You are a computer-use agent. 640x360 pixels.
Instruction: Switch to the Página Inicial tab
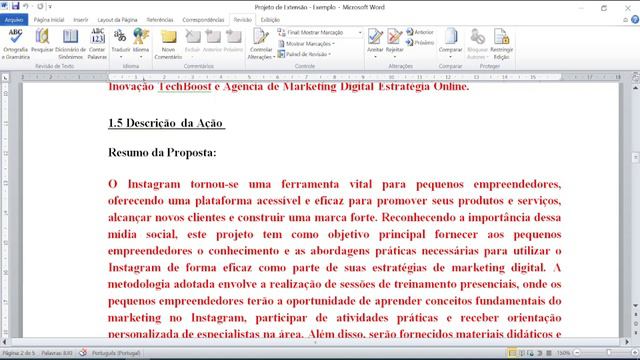[x=49, y=20]
